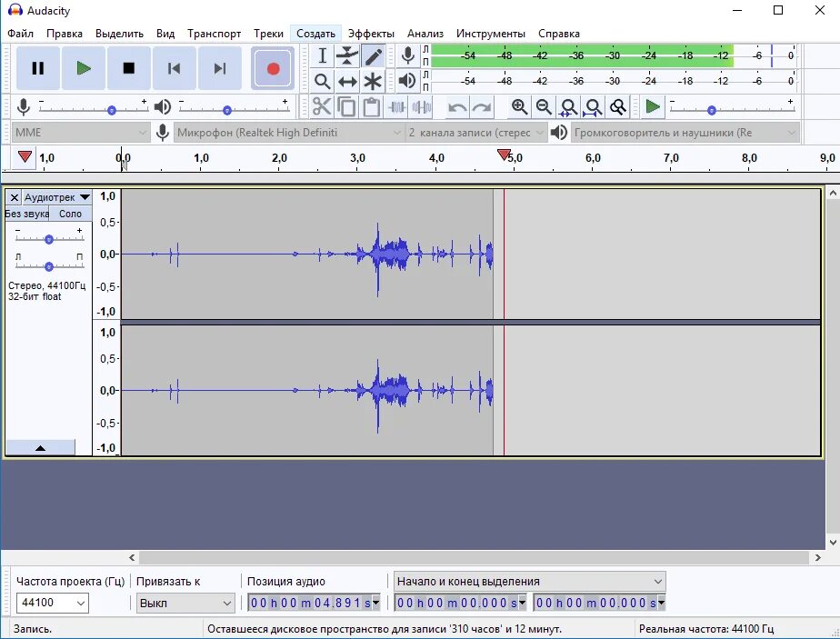
Task: Open audio position time format arrow
Action: 376,604
